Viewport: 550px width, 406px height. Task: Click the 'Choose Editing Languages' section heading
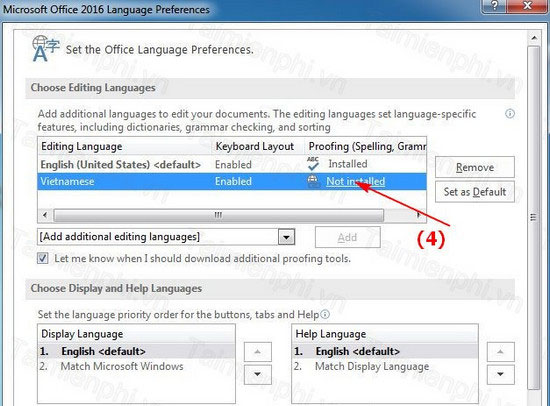point(93,88)
